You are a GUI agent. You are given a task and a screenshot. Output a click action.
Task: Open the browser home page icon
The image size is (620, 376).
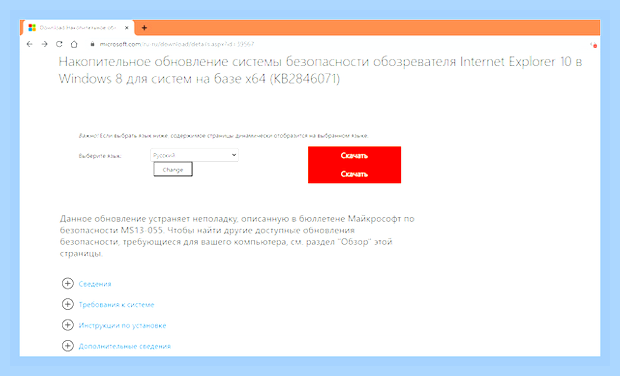click(x=74, y=44)
